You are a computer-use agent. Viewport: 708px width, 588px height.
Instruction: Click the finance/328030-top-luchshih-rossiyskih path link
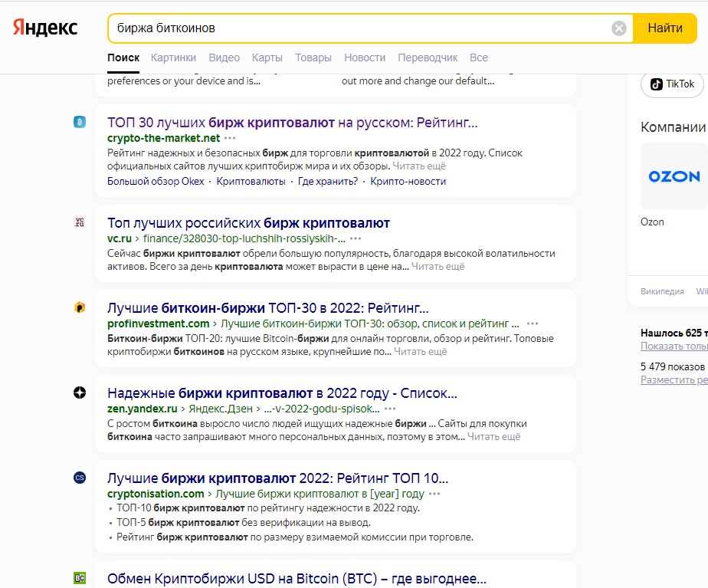[244, 238]
